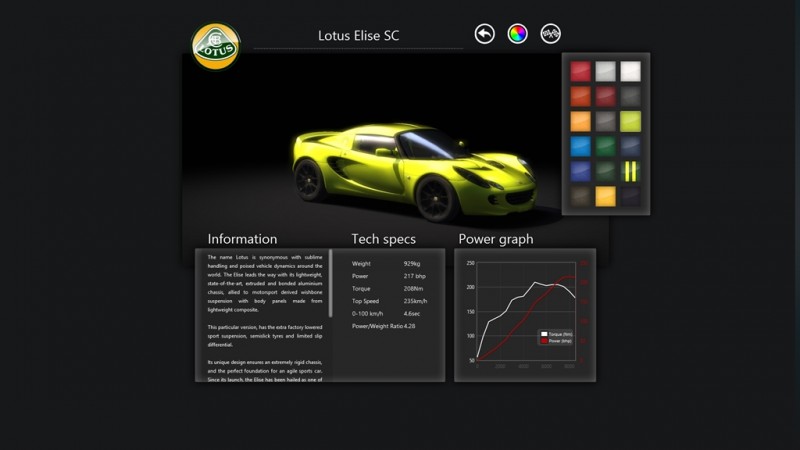Select the light silver paint swatch

(606, 71)
